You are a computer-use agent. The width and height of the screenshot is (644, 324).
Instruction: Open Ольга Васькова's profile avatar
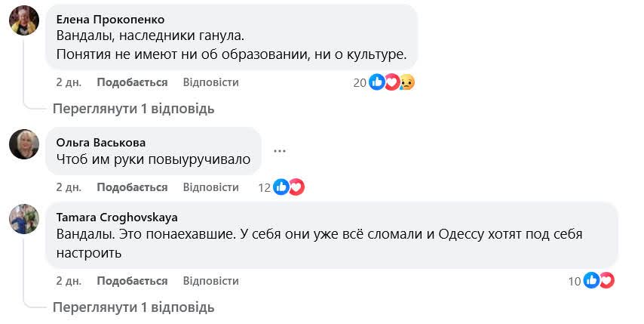pos(24,143)
